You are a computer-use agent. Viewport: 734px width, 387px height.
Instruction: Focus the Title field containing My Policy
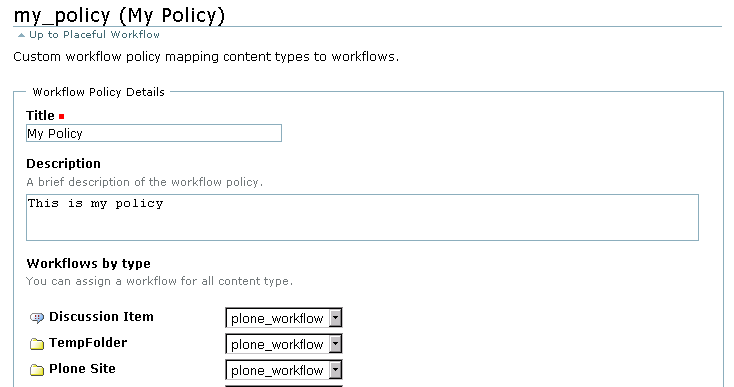point(154,133)
